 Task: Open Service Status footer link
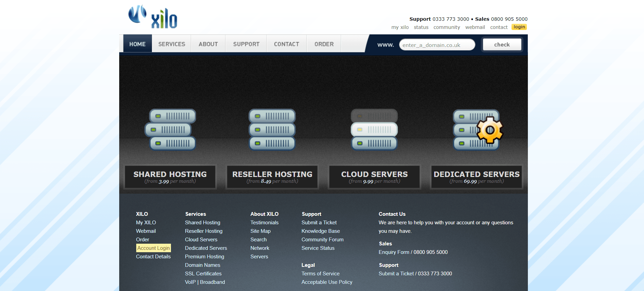318,248
